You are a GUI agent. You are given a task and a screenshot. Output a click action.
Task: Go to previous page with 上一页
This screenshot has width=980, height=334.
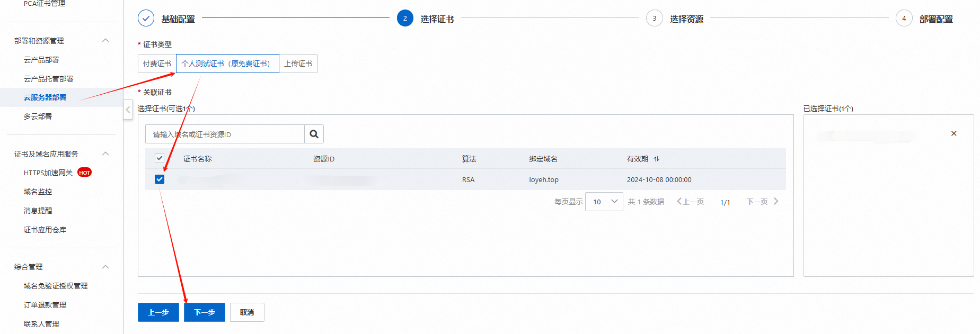690,202
